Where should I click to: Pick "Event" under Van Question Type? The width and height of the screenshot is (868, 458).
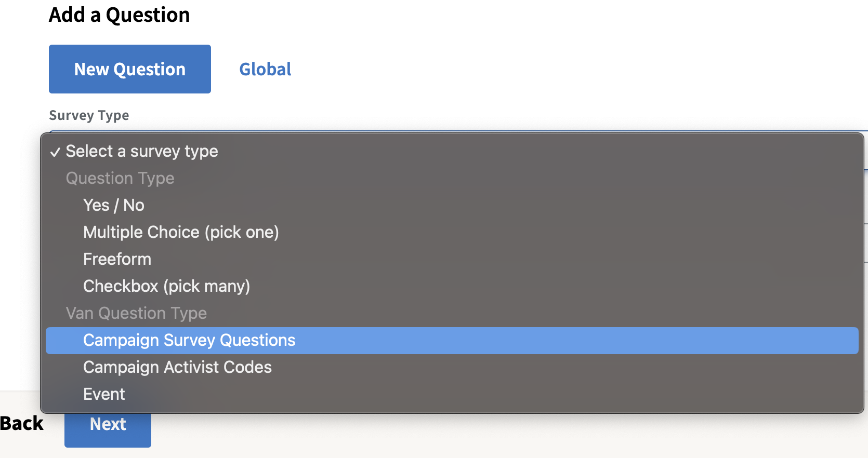tap(103, 394)
